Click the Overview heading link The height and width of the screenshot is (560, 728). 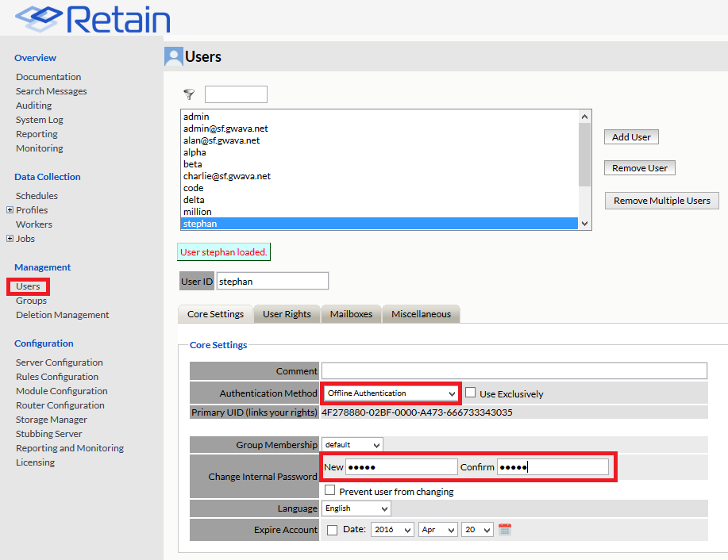(35, 58)
